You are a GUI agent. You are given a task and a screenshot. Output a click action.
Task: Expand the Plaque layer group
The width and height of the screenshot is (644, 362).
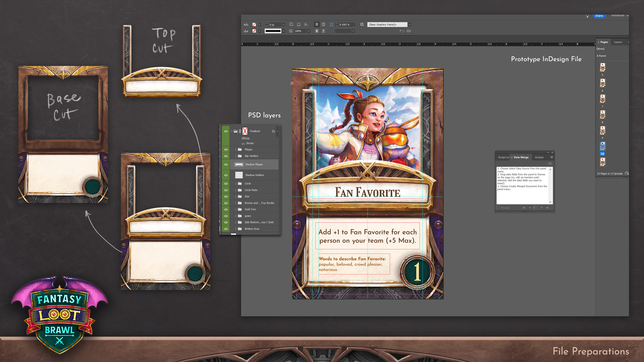click(235, 149)
